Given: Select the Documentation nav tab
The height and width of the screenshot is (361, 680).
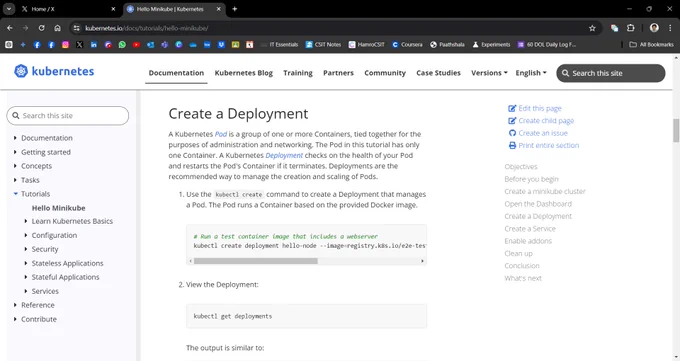Looking at the screenshot, I should click(x=176, y=73).
